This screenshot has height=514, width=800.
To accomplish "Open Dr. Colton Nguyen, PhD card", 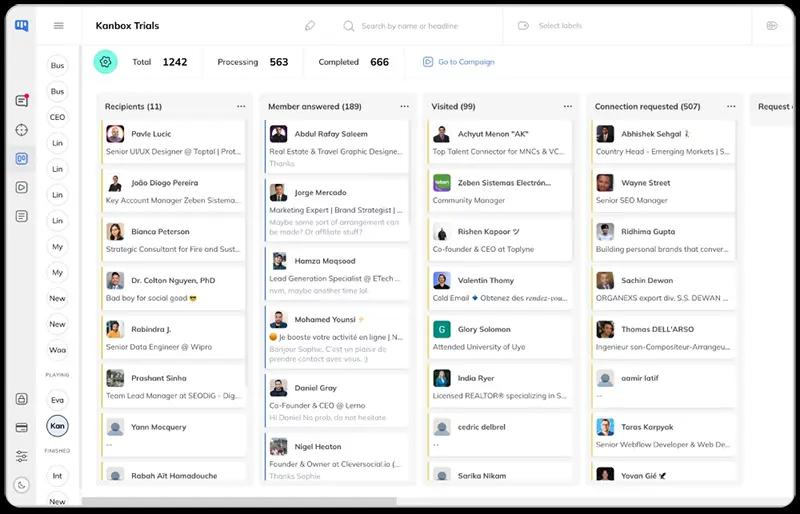I will (173, 288).
